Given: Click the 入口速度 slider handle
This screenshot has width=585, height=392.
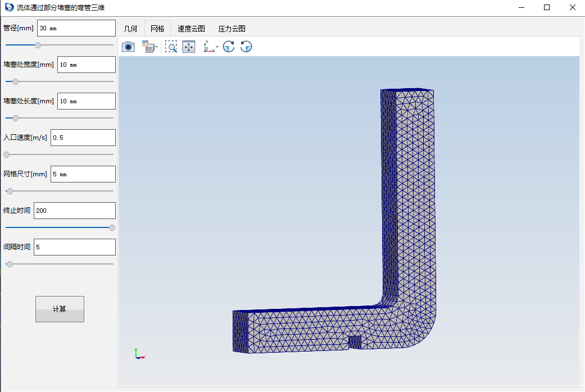Looking at the screenshot, I should coord(6,155).
